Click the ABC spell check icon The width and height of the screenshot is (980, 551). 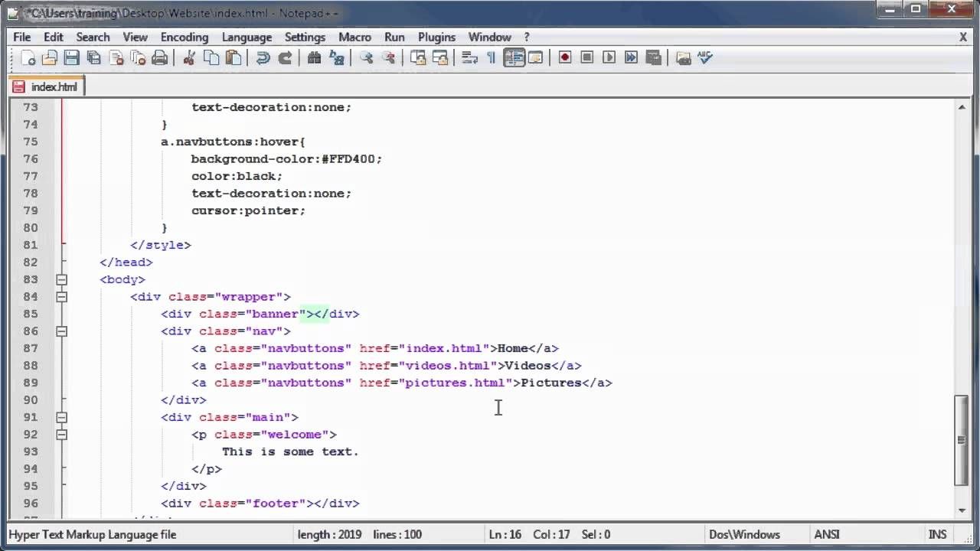(705, 58)
